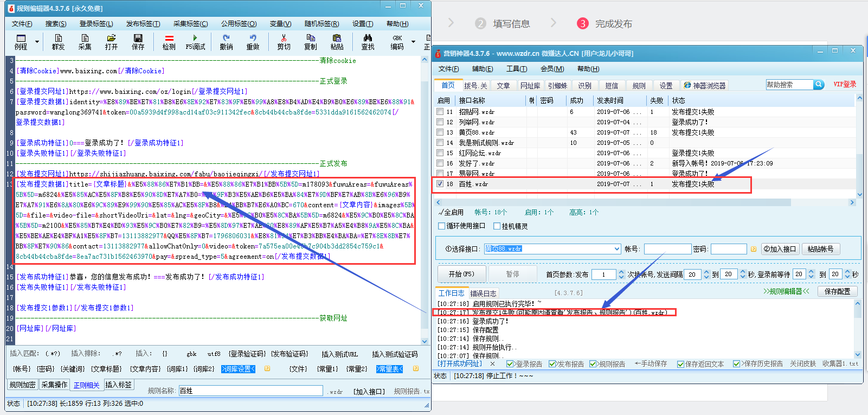Click the 重做 redo icon
Screen dimensions: 868x415
[x=253, y=42]
